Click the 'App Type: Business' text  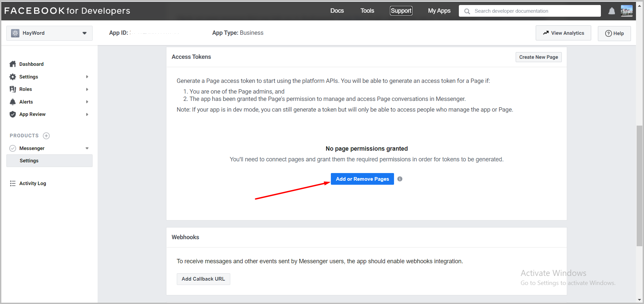(x=238, y=33)
